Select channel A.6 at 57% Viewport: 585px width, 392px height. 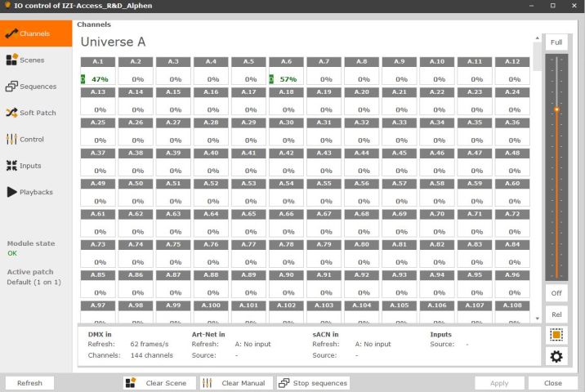[287, 73]
